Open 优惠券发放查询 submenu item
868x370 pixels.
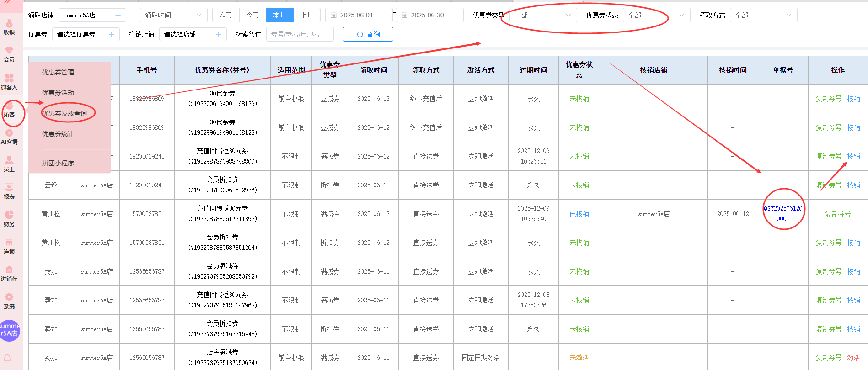(x=64, y=113)
